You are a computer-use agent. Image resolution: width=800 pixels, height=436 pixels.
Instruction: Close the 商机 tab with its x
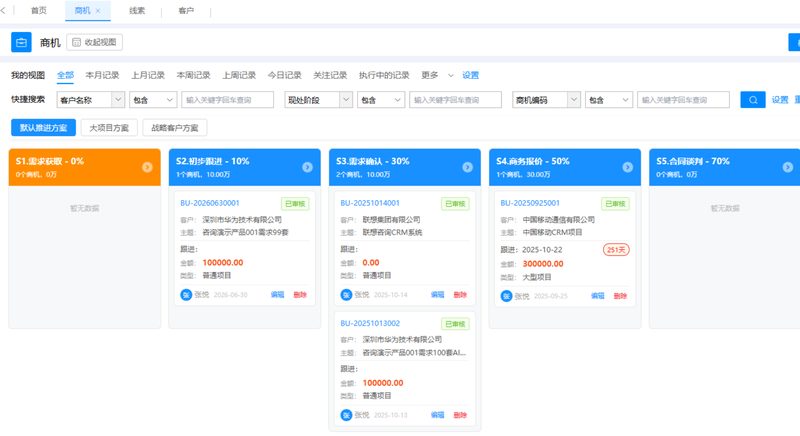(98, 11)
